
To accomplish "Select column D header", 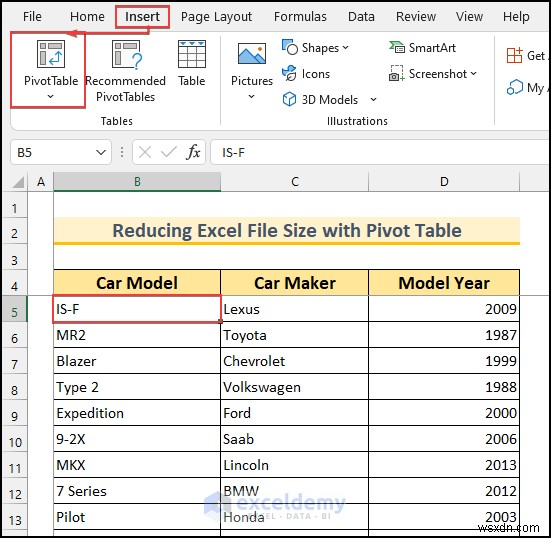I will 444,182.
